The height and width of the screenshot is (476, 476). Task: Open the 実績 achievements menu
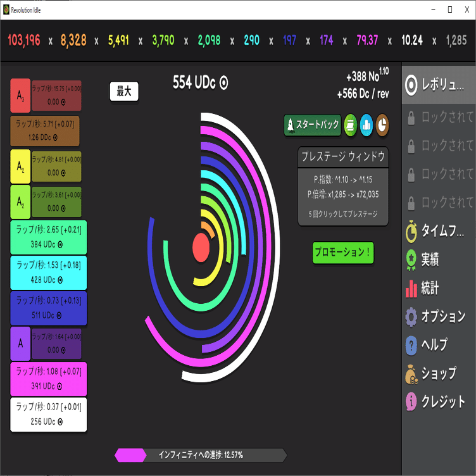pyautogui.click(x=439, y=260)
